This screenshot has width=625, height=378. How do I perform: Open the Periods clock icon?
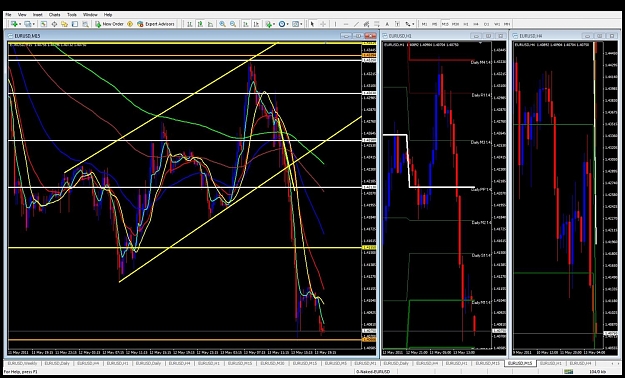pos(281,24)
